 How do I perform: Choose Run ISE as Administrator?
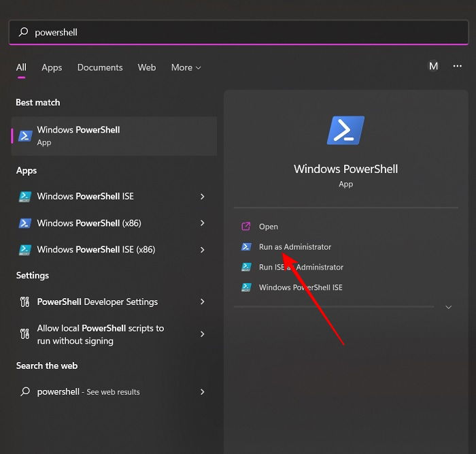[x=301, y=267]
